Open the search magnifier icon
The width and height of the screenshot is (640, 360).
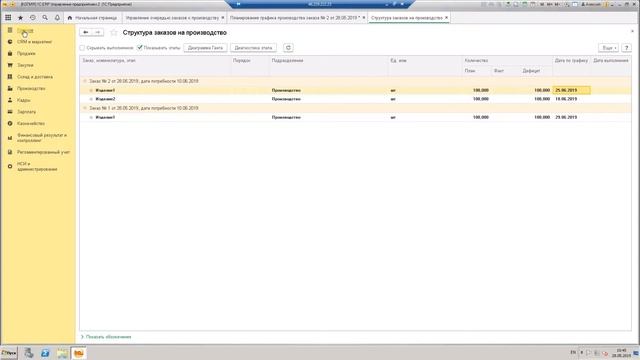pos(45,18)
